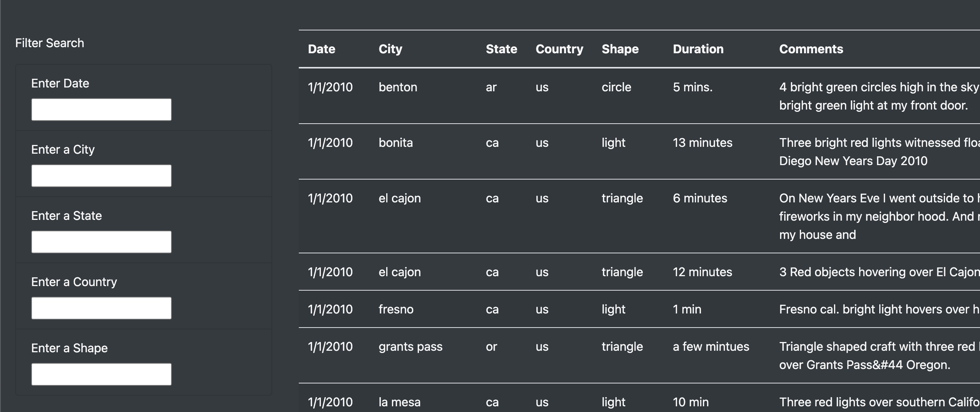Click the State column header
The width and height of the screenshot is (980, 412).
pos(501,49)
